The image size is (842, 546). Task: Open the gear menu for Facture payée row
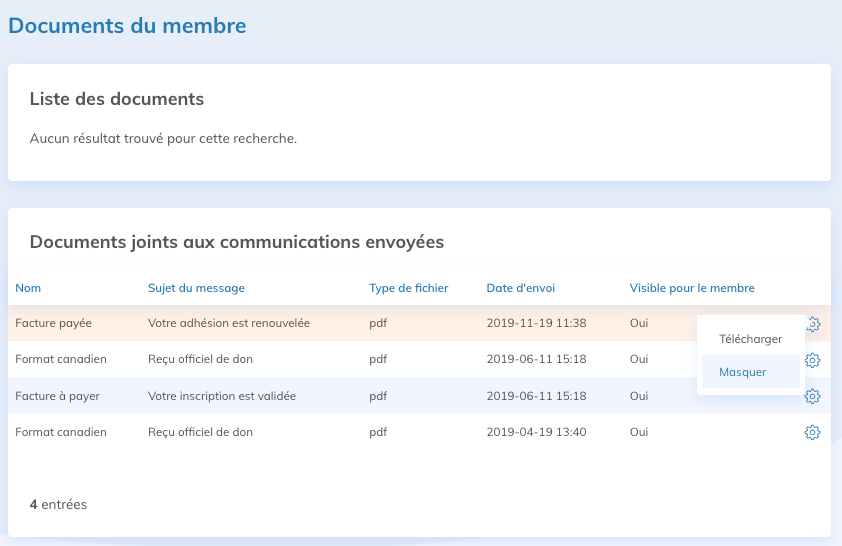tap(813, 324)
